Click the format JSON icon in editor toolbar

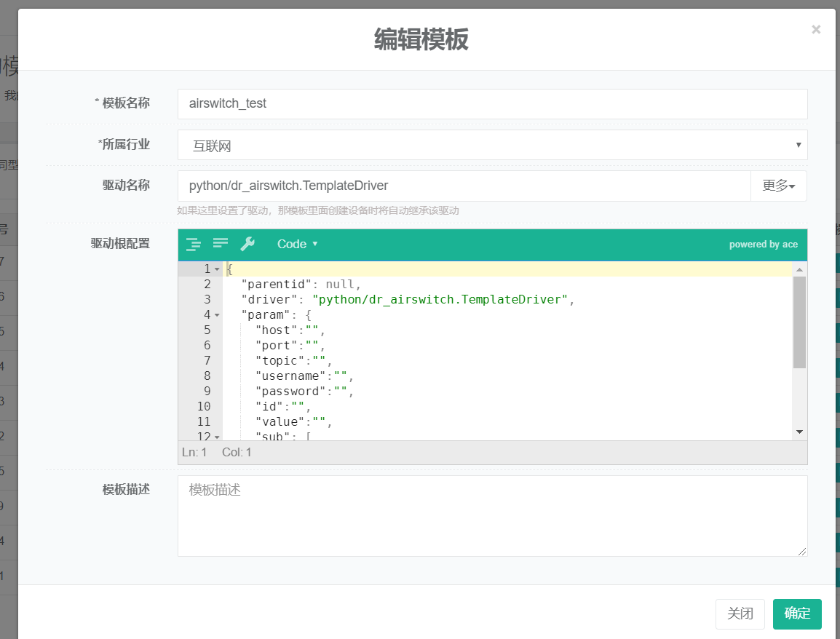[x=193, y=244]
